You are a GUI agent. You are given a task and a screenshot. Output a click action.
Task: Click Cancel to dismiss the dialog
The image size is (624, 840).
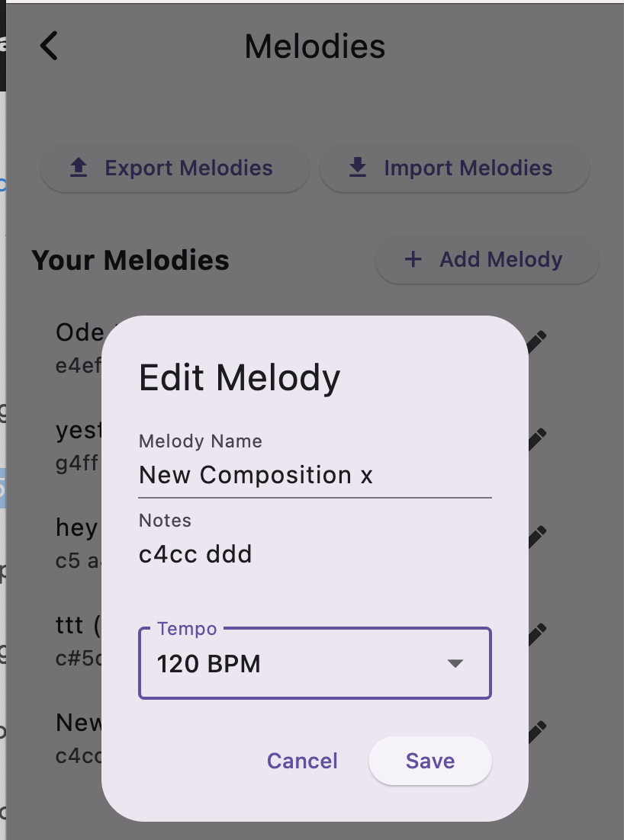(x=302, y=761)
